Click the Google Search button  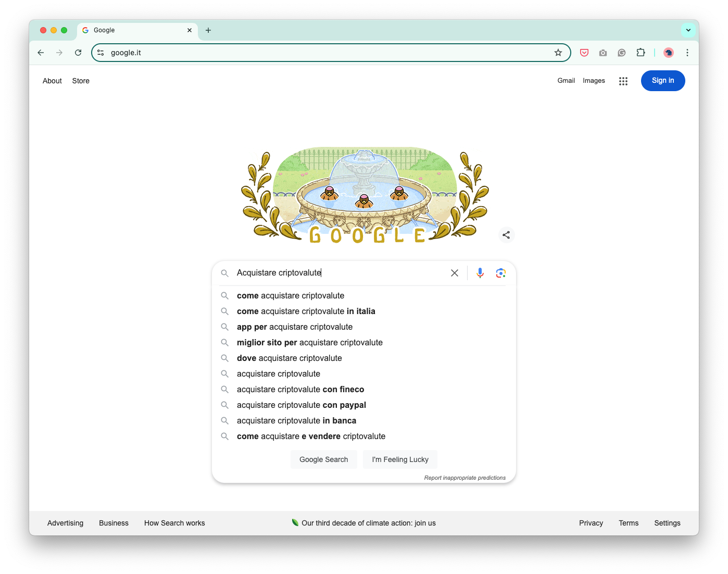(x=323, y=459)
